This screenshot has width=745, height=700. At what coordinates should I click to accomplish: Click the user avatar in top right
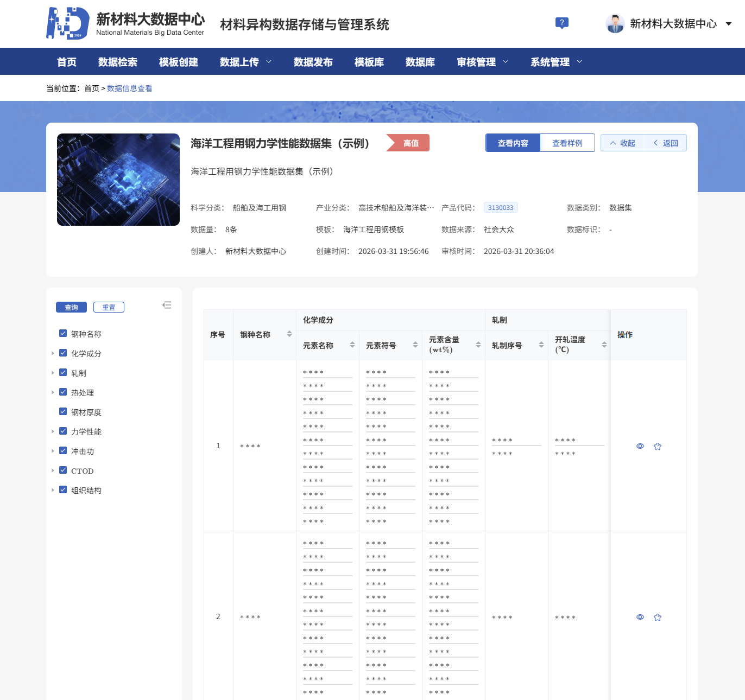pos(615,23)
